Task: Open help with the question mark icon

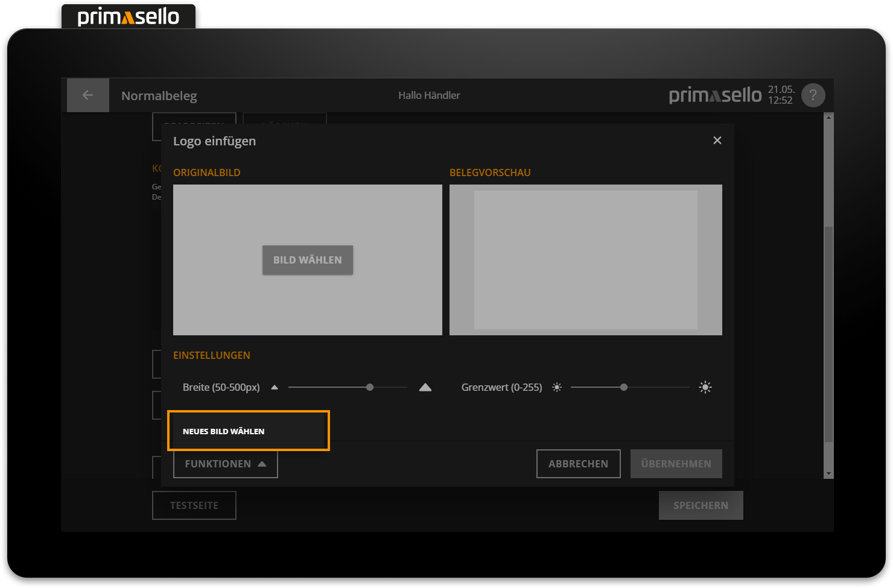Action: (x=813, y=95)
